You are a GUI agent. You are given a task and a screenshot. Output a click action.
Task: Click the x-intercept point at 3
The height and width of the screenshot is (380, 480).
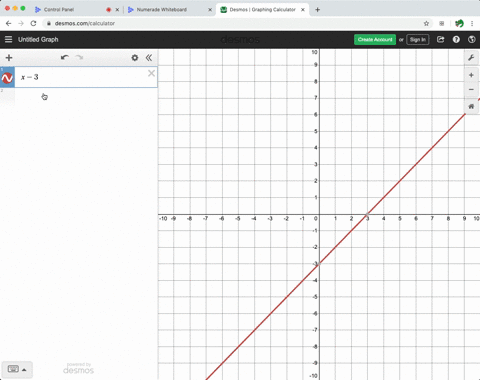click(367, 214)
